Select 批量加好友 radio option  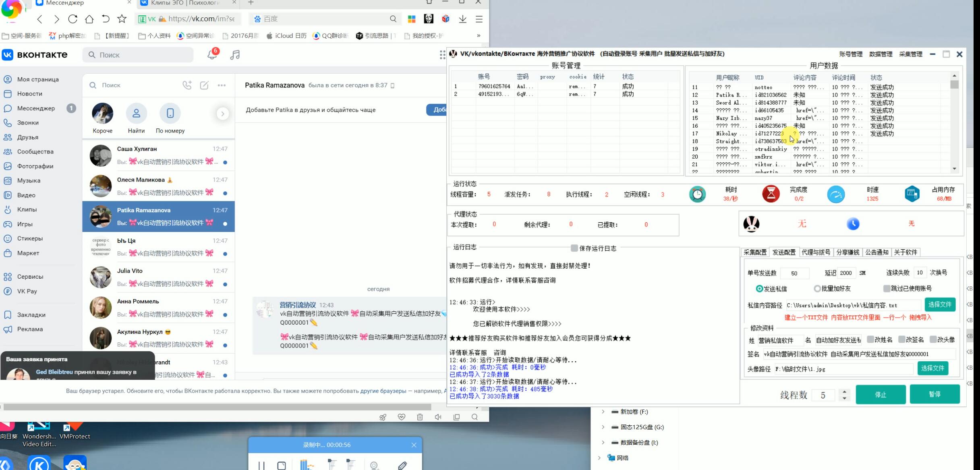(x=817, y=288)
